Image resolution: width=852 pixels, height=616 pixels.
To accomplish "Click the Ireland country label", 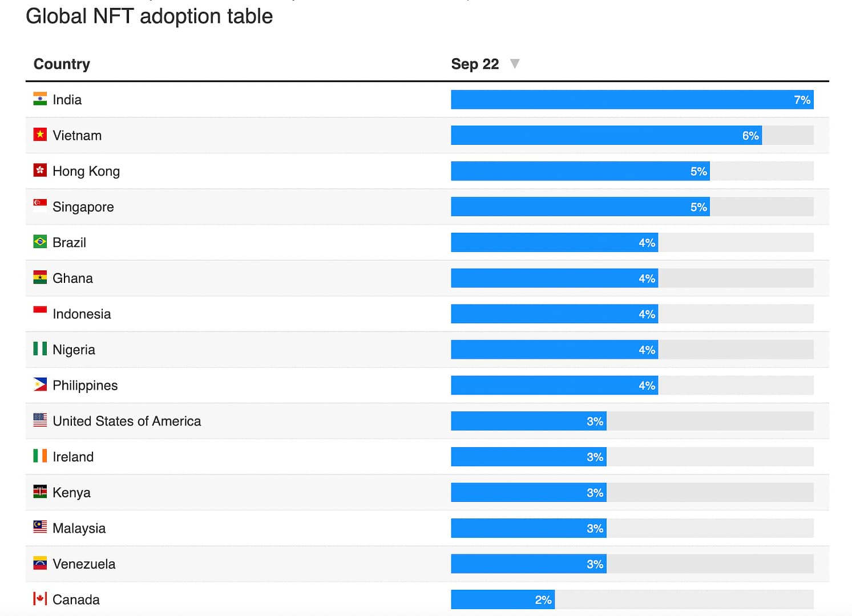I will click(73, 457).
